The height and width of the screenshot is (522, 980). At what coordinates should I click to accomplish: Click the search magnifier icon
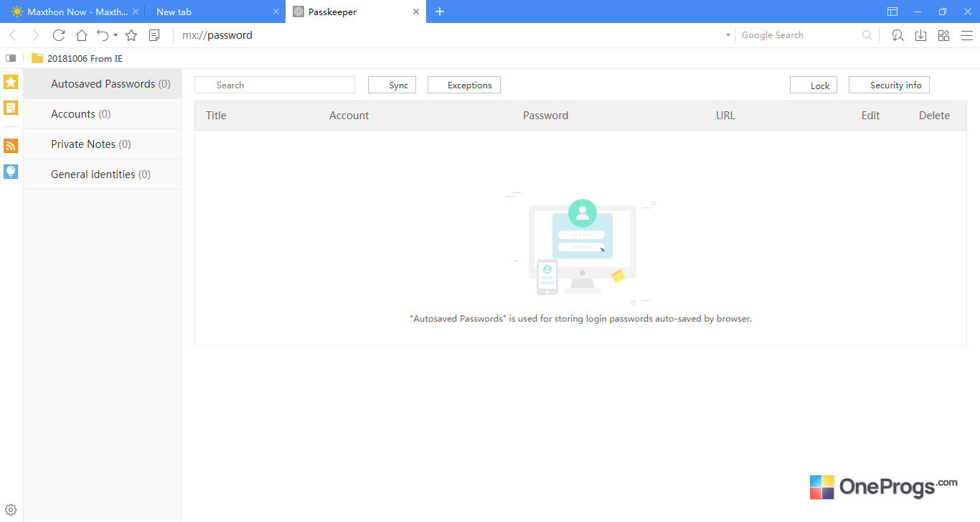[x=867, y=35]
